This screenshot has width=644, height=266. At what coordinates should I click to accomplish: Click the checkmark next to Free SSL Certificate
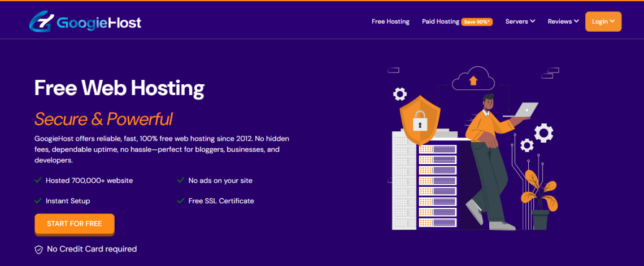(x=180, y=201)
